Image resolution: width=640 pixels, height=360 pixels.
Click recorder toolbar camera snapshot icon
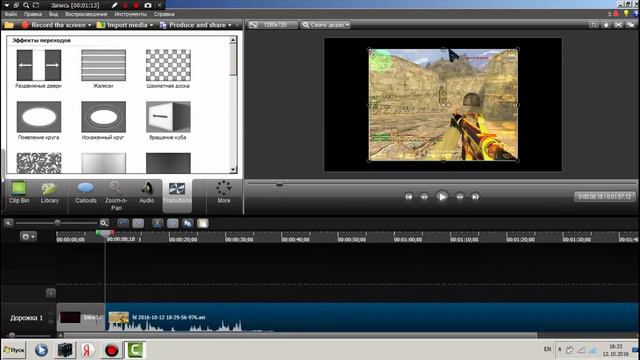tap(148, 5)
